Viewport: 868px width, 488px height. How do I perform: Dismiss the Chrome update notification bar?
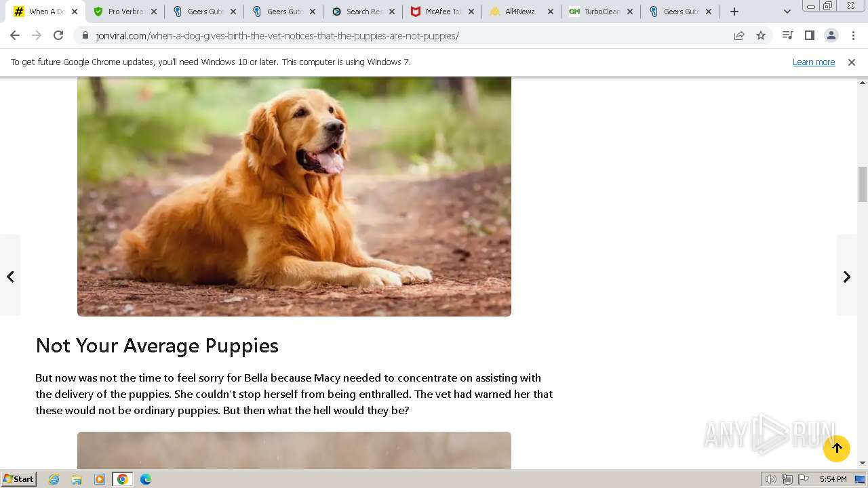pos(852,62)
